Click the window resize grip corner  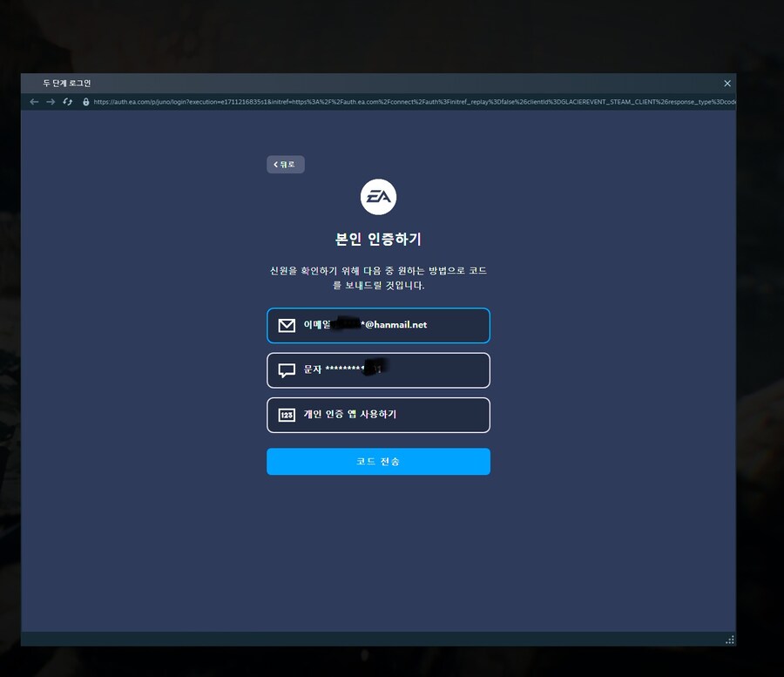point(729,640)
